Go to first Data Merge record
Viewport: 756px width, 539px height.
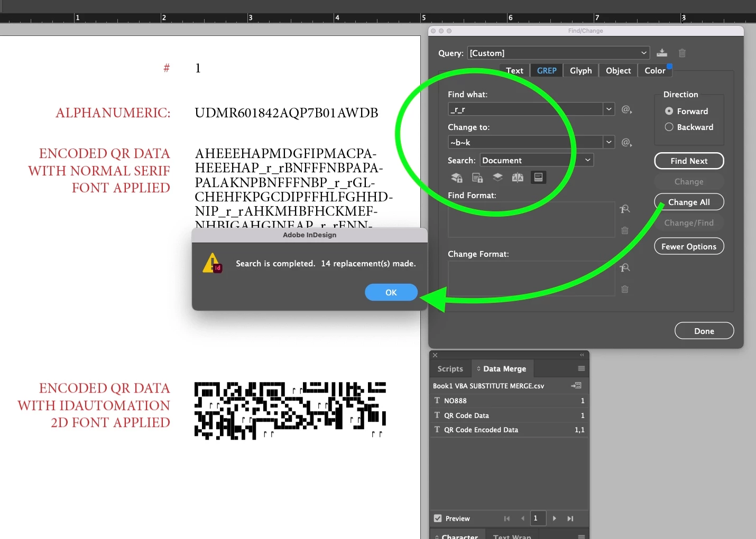click(506, 518)
